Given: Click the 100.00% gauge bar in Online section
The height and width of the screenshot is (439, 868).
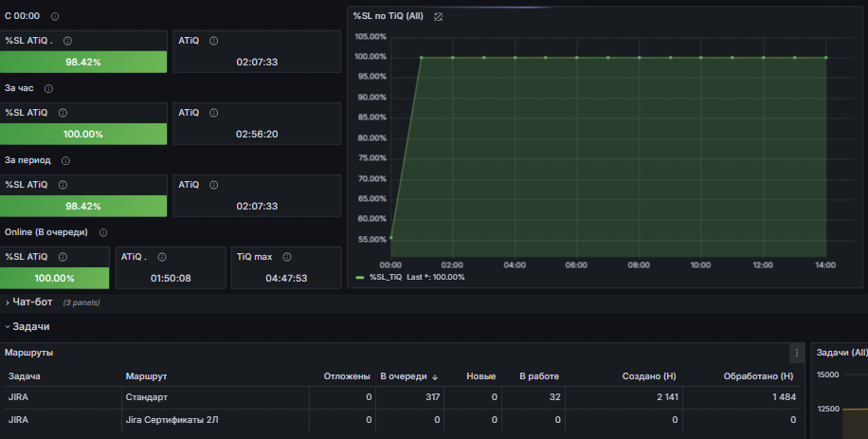Looking at the screenshot, I should coord(54,278).
